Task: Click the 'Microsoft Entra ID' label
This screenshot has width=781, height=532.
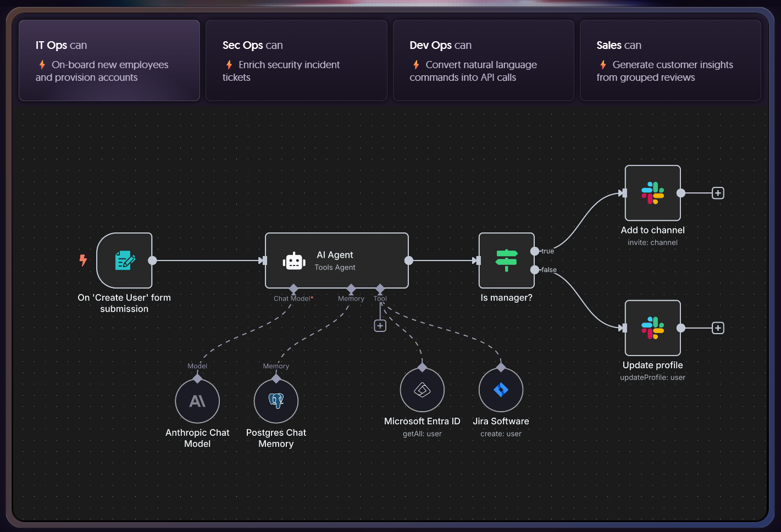Action: tap(422, 422)
